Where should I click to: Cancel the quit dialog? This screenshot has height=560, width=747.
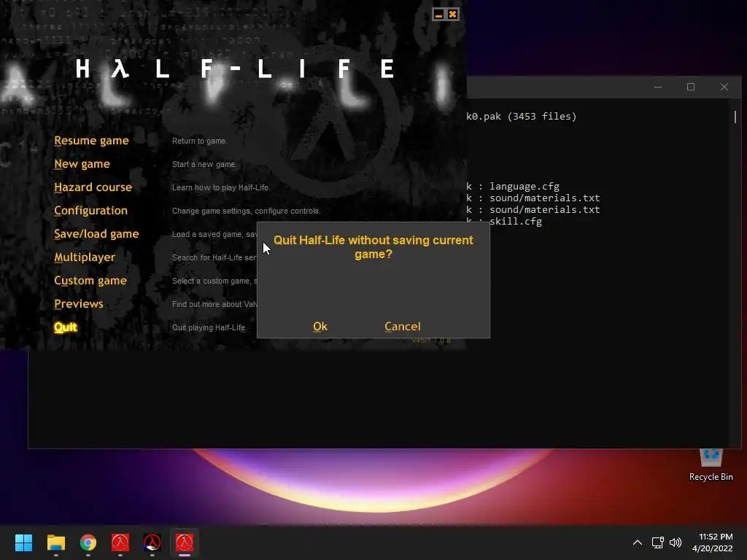tap(403, 327)
